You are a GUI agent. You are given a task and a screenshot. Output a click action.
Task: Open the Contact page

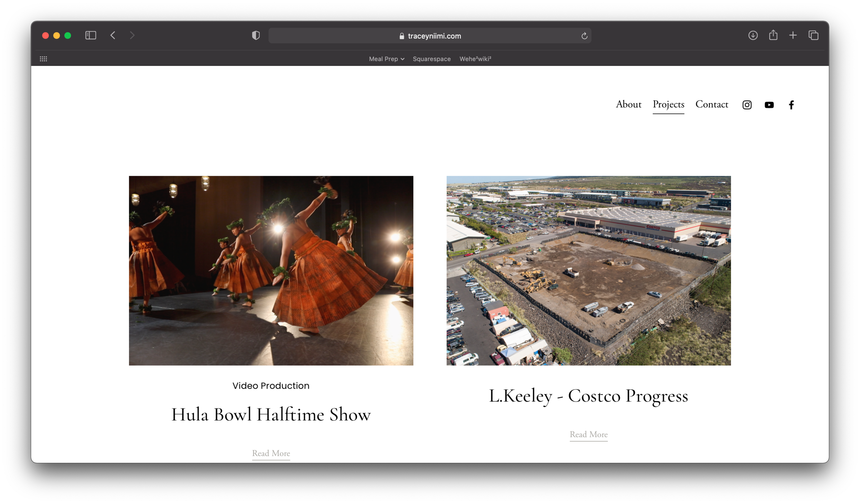pyautogui.click(x=711, y=104)
